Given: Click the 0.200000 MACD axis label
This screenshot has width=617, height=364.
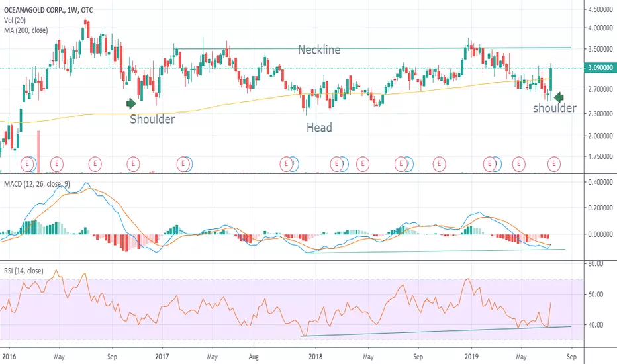Looking at the screenshot, I should point(600,208).
